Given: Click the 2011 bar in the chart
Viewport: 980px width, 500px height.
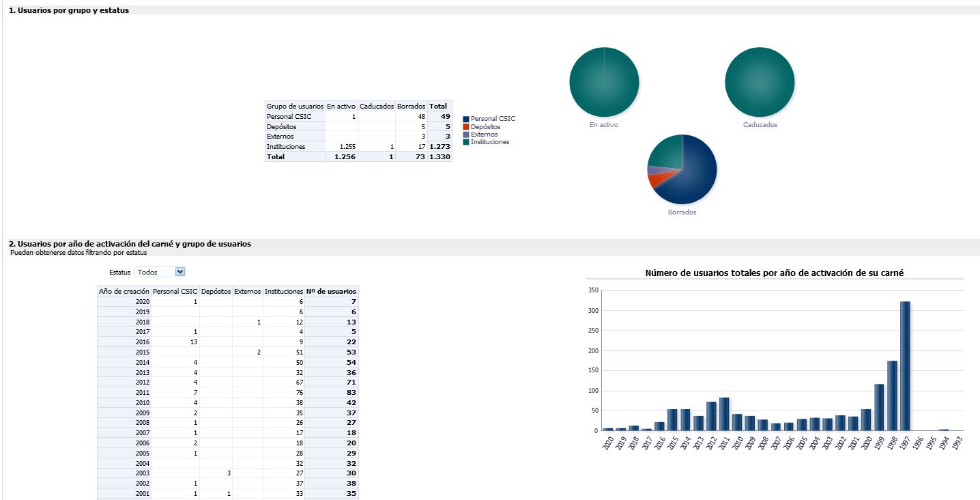Looking at the screenshot, I should tap(724, 414).
